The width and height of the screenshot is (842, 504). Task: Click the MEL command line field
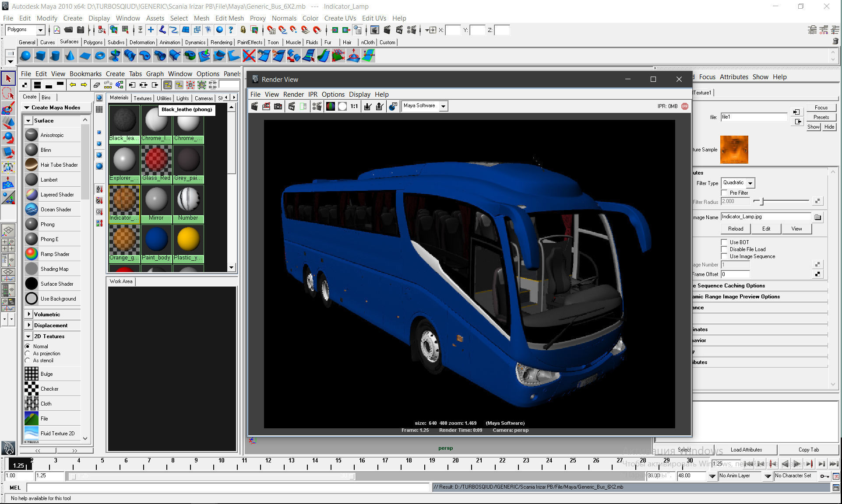click(x=228, y=487)
